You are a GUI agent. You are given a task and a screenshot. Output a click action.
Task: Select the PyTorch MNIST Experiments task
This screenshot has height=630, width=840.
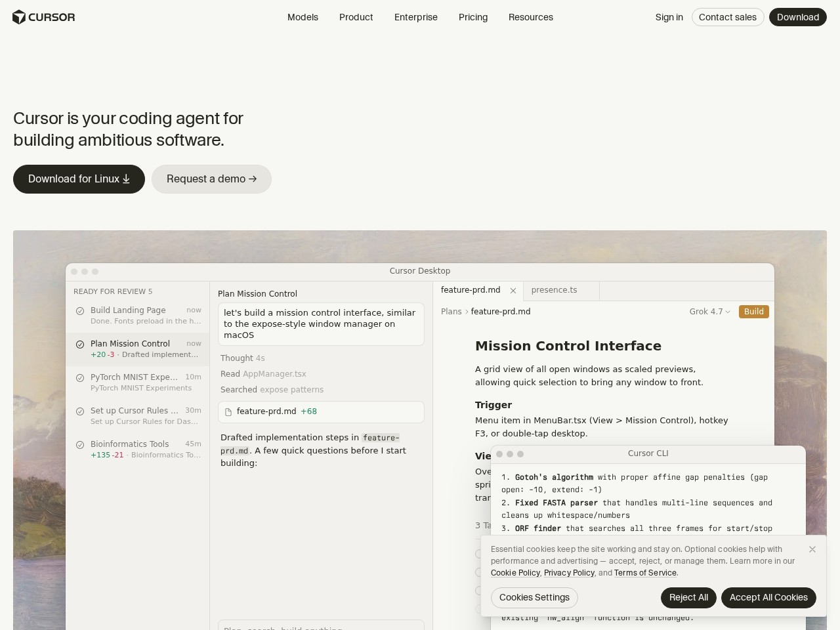pos(138,383)
